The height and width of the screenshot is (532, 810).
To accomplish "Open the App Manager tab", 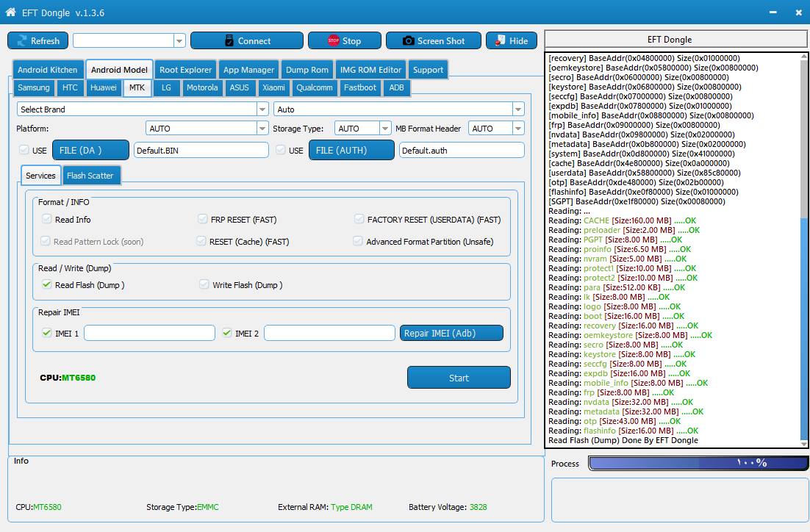I will coord(249,70).
